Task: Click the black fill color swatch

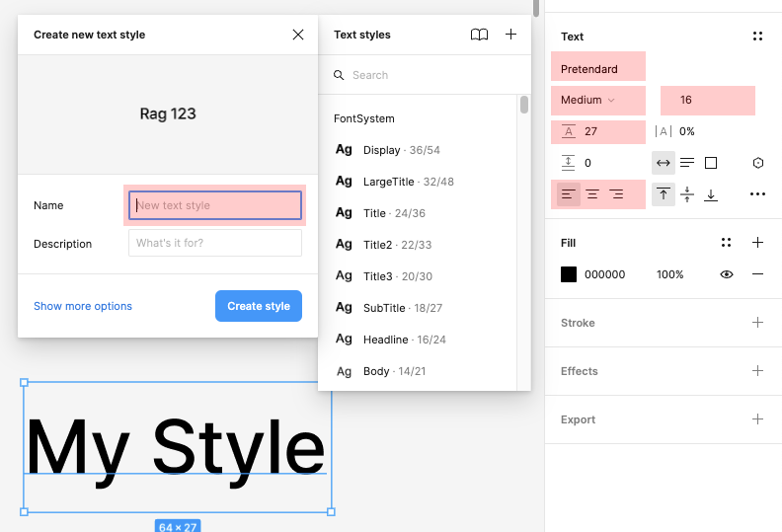Action: pos(569,274)
